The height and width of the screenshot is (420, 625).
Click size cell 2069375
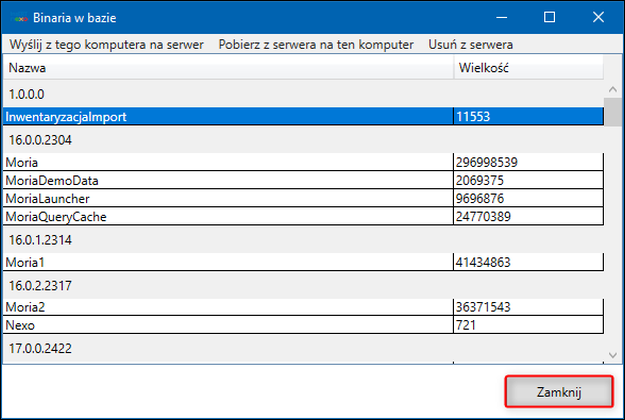(x=528, y=180)
